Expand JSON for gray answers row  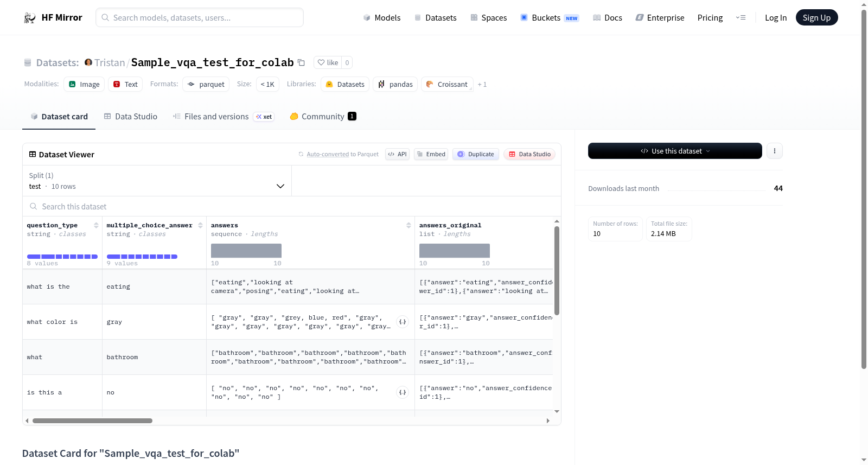pos(403,322)
